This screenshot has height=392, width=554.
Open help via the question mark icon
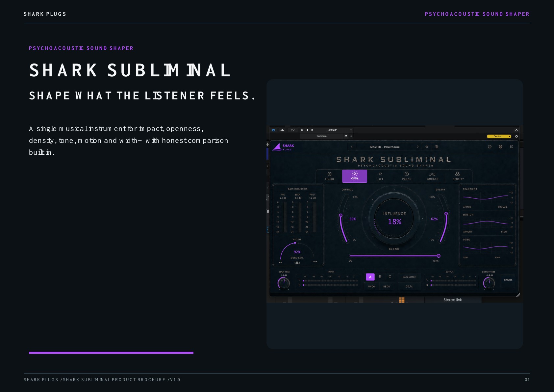pos(490,147)
